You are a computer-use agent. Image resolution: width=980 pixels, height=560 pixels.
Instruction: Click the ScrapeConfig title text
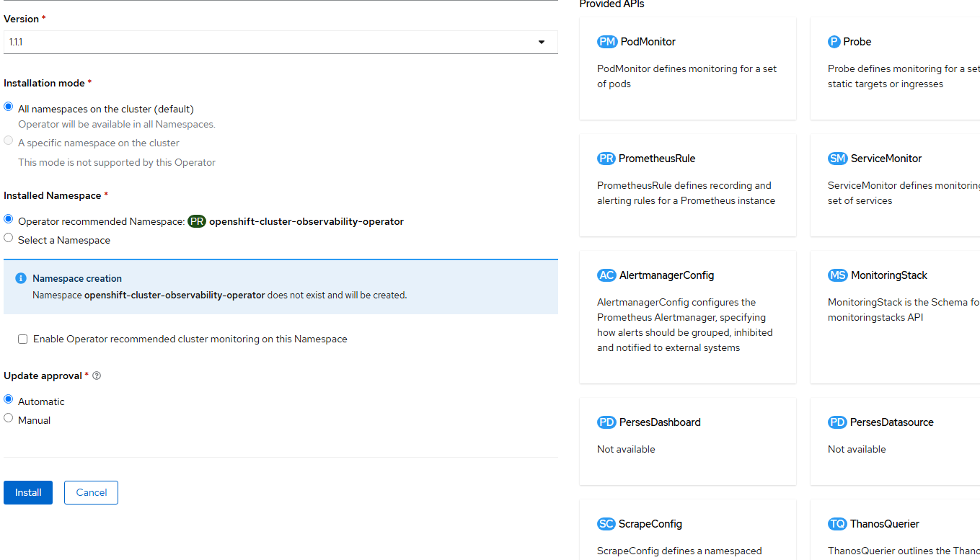650,524
